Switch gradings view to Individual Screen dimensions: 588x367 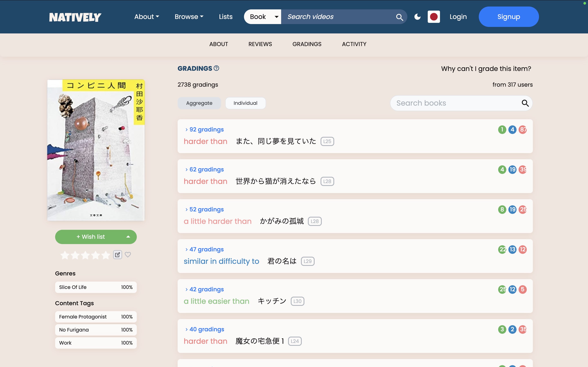[x=245, y=103]
